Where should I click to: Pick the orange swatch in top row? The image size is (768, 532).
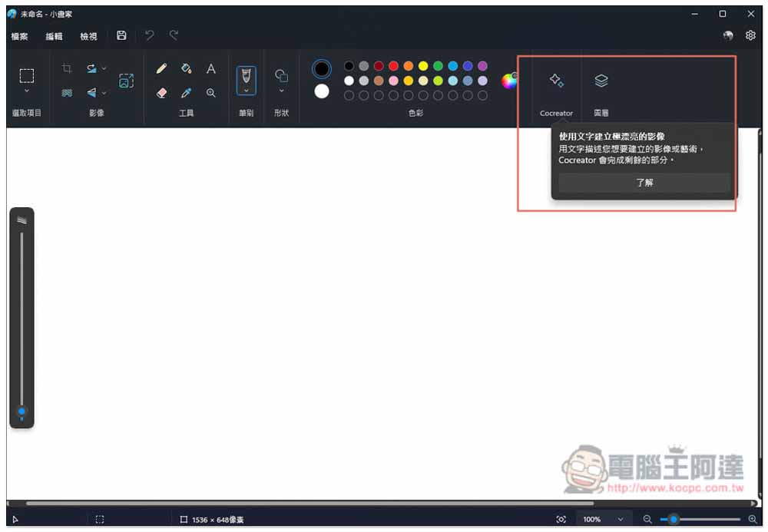(408, 66)
